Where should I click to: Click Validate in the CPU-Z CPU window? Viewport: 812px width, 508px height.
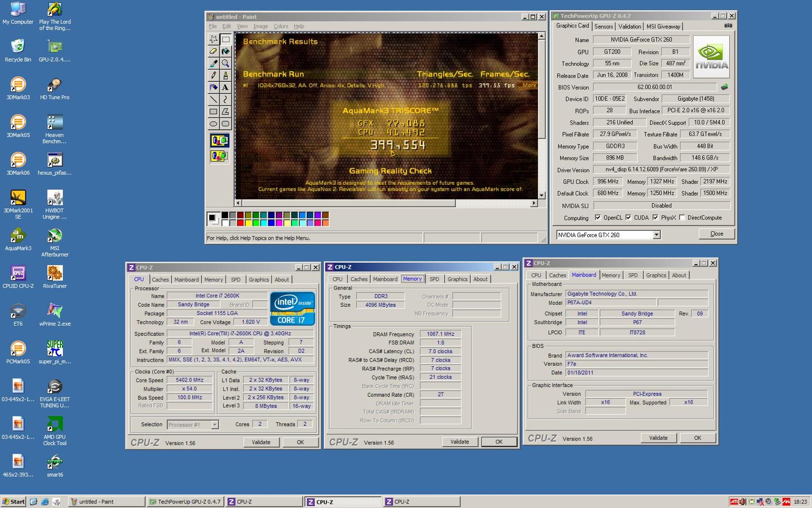[261, 442]
